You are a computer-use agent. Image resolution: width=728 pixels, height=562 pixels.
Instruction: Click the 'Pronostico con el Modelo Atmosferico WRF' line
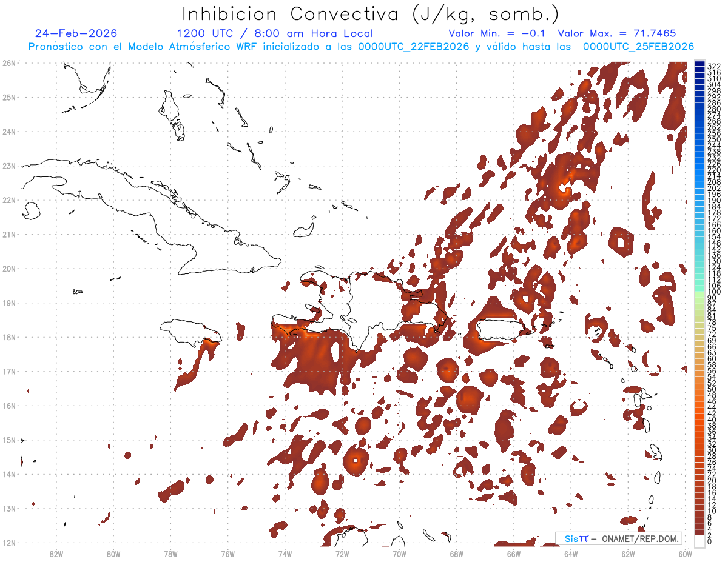pos(361,47)
